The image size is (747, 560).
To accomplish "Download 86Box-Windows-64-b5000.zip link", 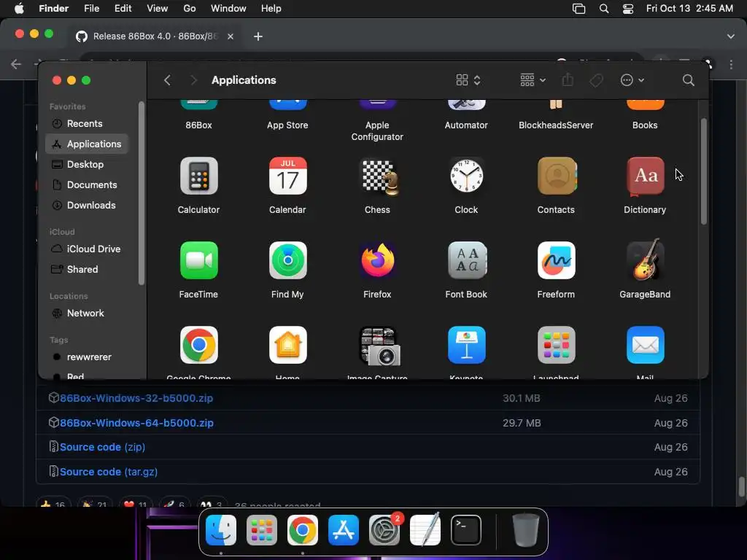I will pos(136,423).
